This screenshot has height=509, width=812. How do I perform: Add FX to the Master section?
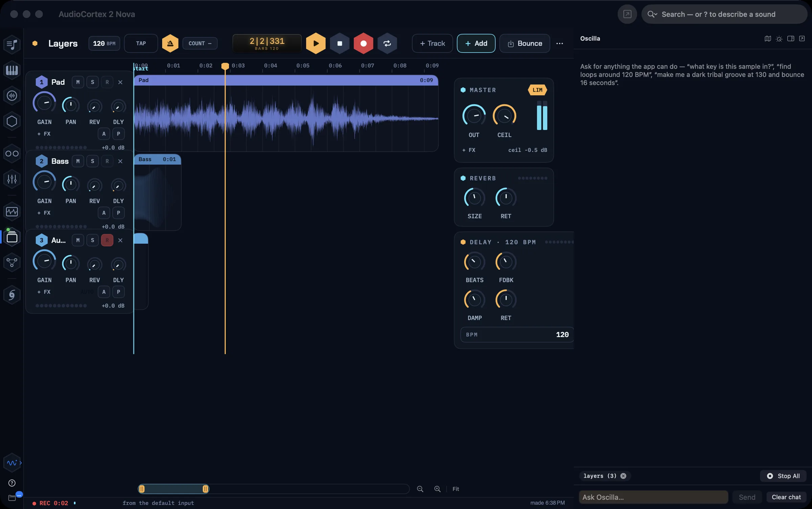click(469, 150)
